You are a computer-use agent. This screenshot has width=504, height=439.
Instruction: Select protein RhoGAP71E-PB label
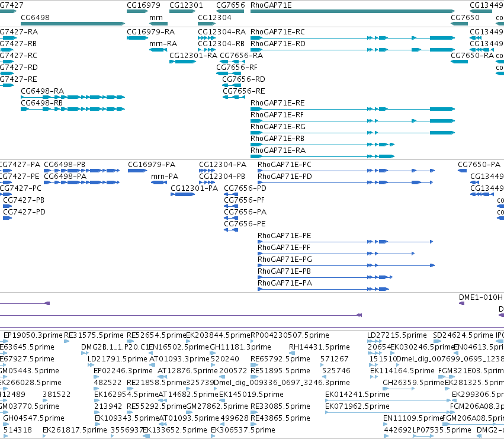[284, 272]
